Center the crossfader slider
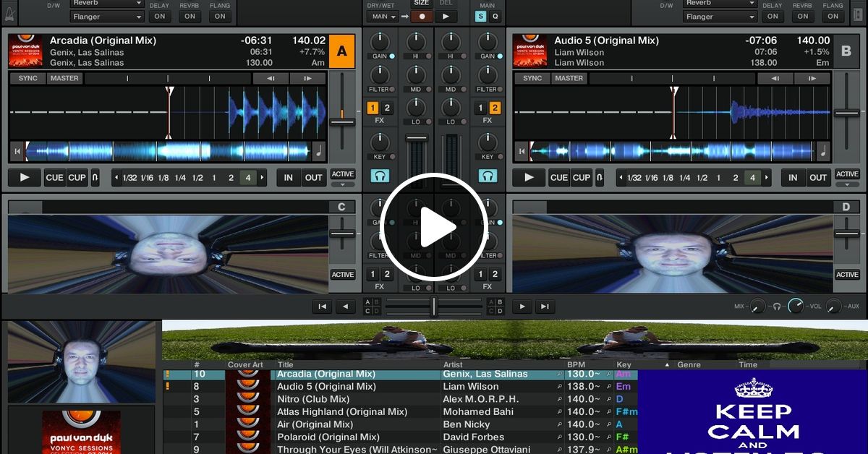The height and width of the screenshot is (454, 868). [x=433, y=304]
